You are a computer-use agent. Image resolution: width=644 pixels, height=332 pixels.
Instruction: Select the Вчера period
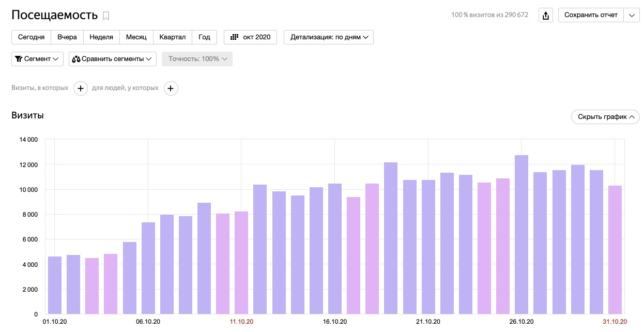(x=67, y=37)
